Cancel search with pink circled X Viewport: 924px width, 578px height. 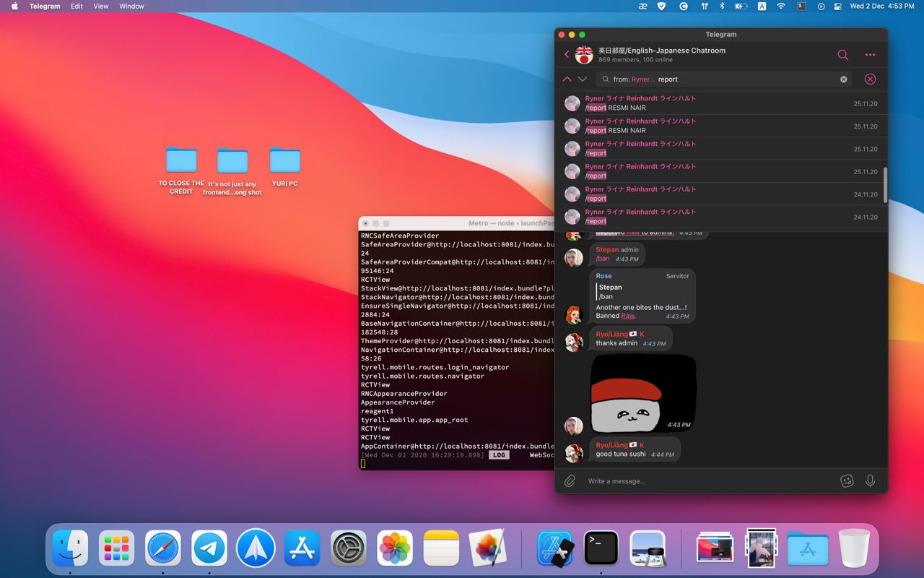click(870, 79)
